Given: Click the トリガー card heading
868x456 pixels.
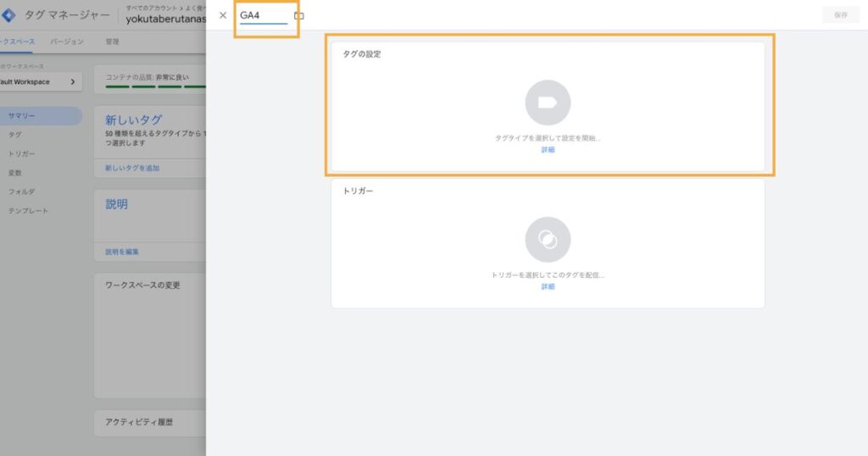Looking at the screenshot, I should (x=358, y=191).
